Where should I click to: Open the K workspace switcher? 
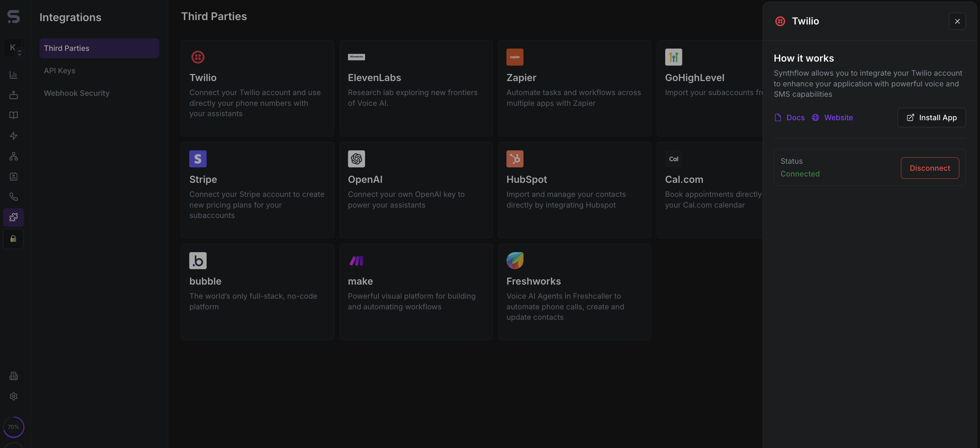[13, 48]
